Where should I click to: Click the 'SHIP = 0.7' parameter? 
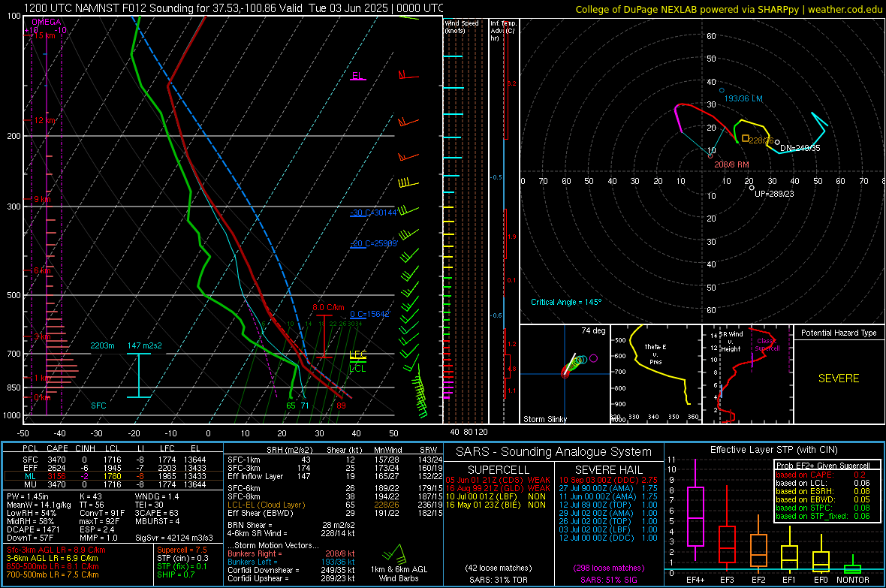click(x=175, y=574)
